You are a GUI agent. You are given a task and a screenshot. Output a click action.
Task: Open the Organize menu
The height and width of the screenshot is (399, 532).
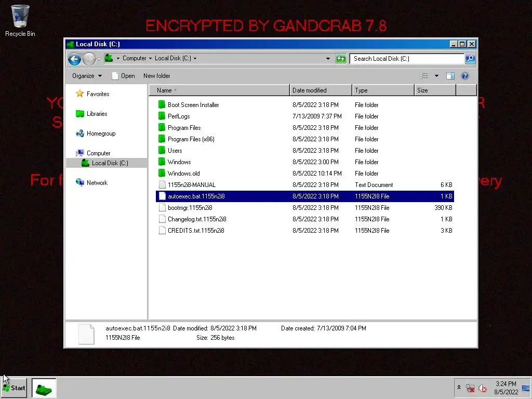(x=87, y=76)
